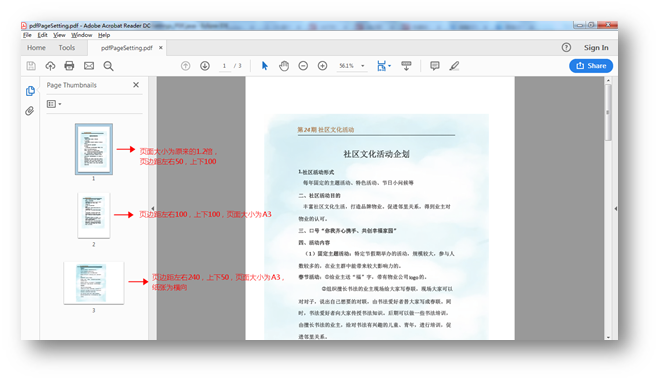The image size is (660, 382).
Task: Click the blue Share button
Action: click(x=591, y=66)
